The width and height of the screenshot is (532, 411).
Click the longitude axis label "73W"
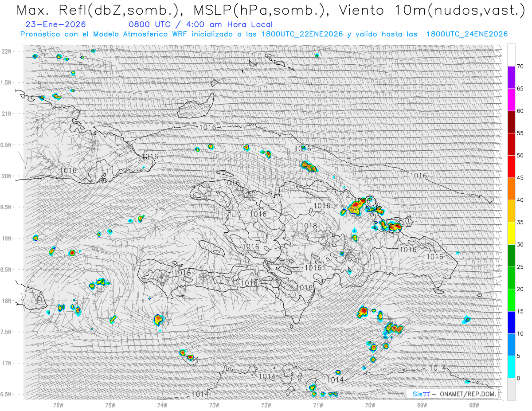pos(214,405)
